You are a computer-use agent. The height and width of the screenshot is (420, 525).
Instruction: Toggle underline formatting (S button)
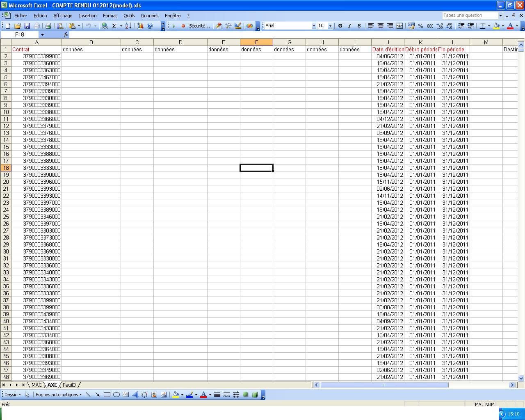coord(359,26)
